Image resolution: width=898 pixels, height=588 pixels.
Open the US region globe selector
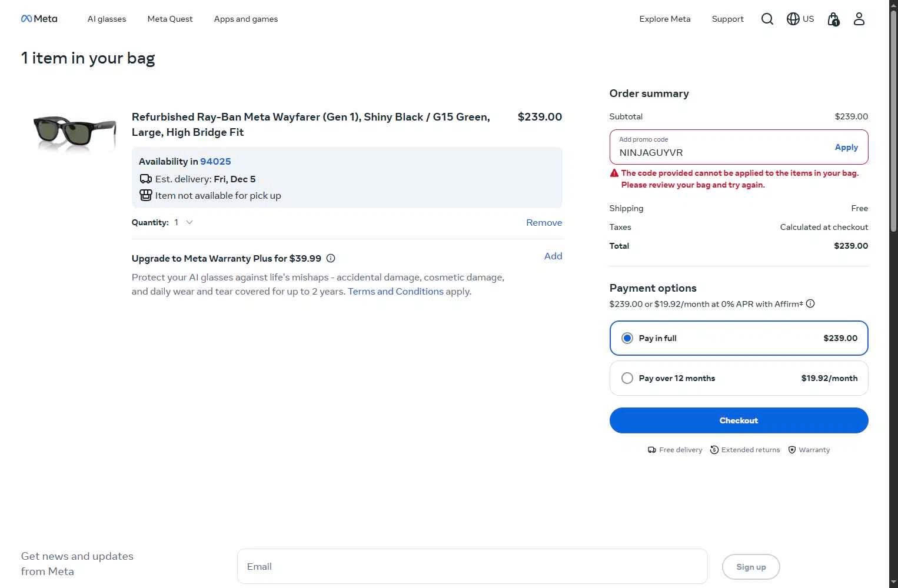(x=800, y=19)
